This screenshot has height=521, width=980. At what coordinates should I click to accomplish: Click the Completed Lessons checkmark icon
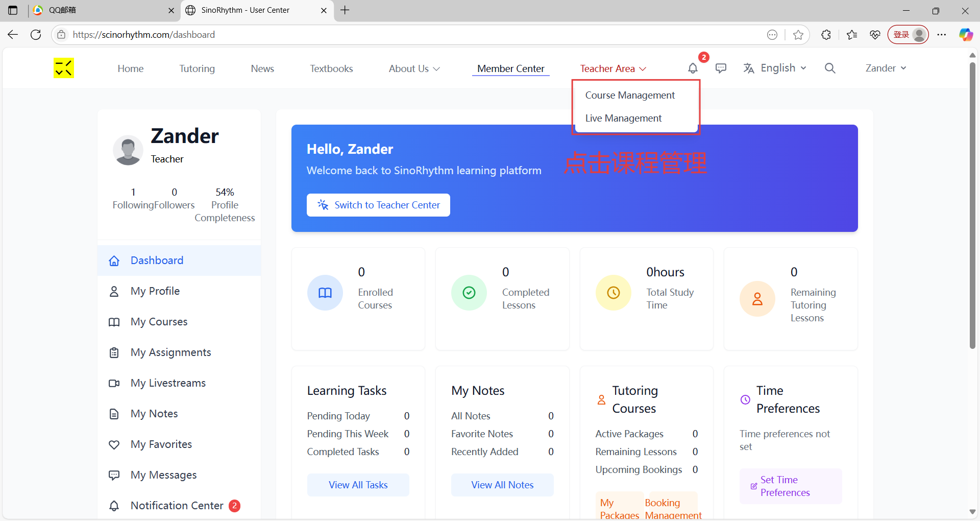pos(469,293)
